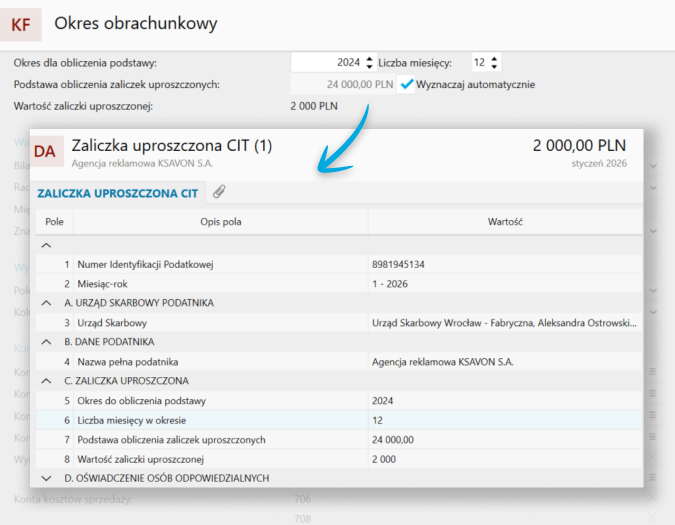Click the Numer Identyfikacji Podatkowej value 8981945134
The height and width of the screenshot is (525, 675).
tap(398, 264)
